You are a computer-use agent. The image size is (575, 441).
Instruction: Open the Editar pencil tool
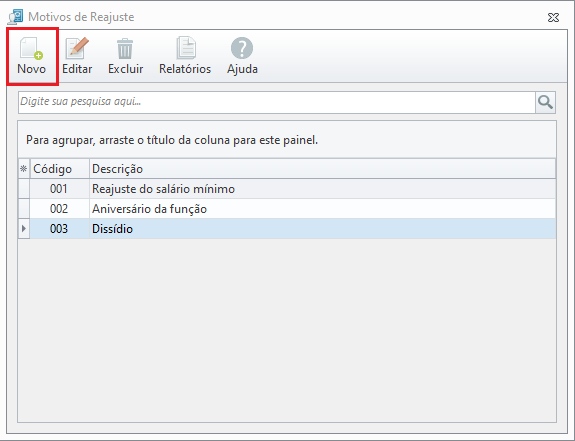point(77,48)
